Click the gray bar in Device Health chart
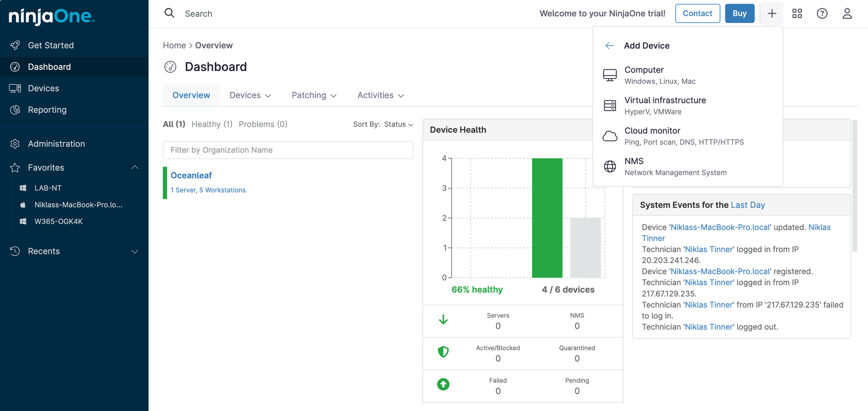The height and width of the screenshot is (411, 868). click(585, 248)
